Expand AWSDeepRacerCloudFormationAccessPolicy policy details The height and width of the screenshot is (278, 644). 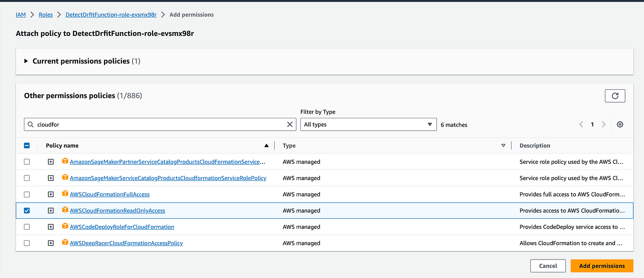(51, 243)
